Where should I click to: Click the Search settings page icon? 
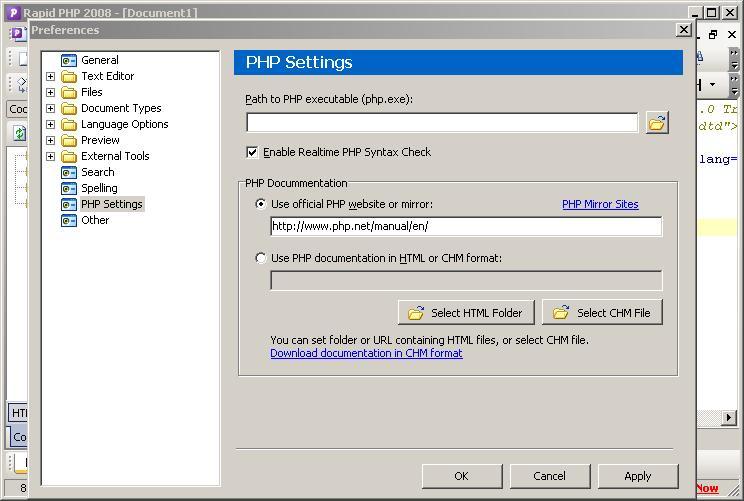click(x=69, y=173)
